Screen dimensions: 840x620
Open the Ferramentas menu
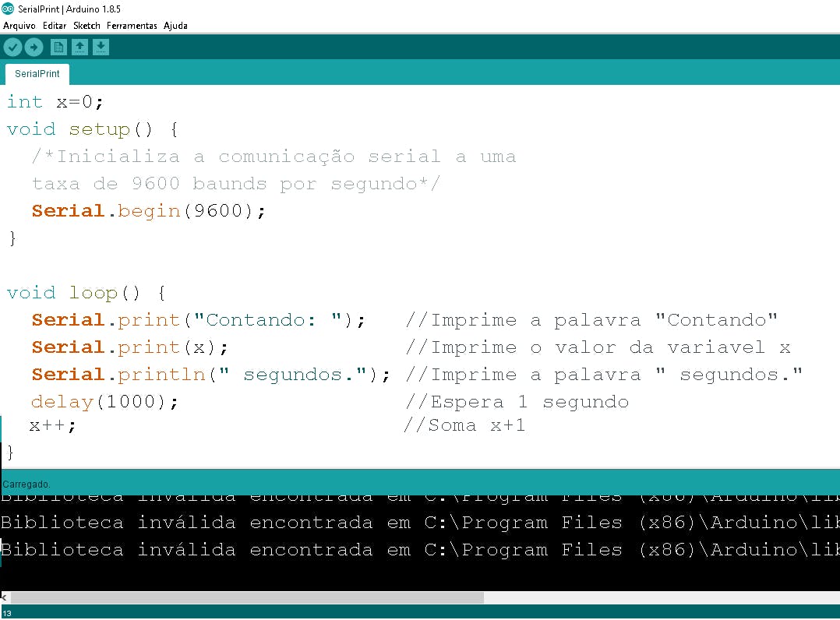point(132,25)
